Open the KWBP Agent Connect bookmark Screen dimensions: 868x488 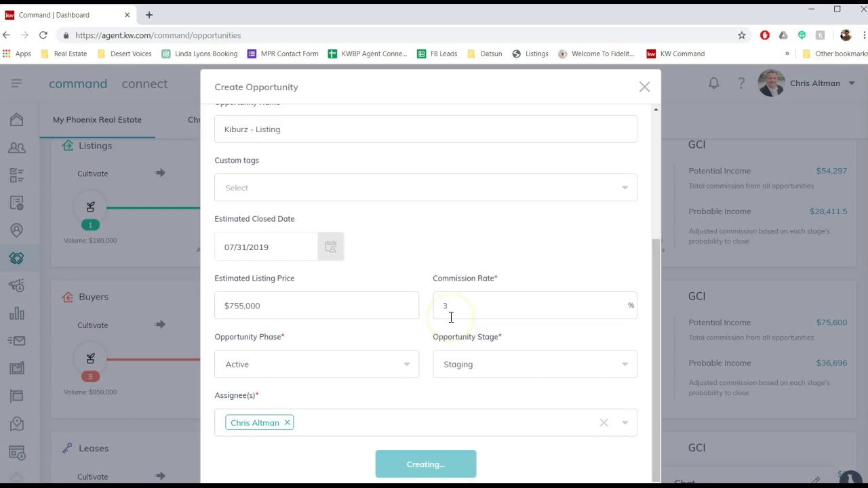tap(368, 54)
